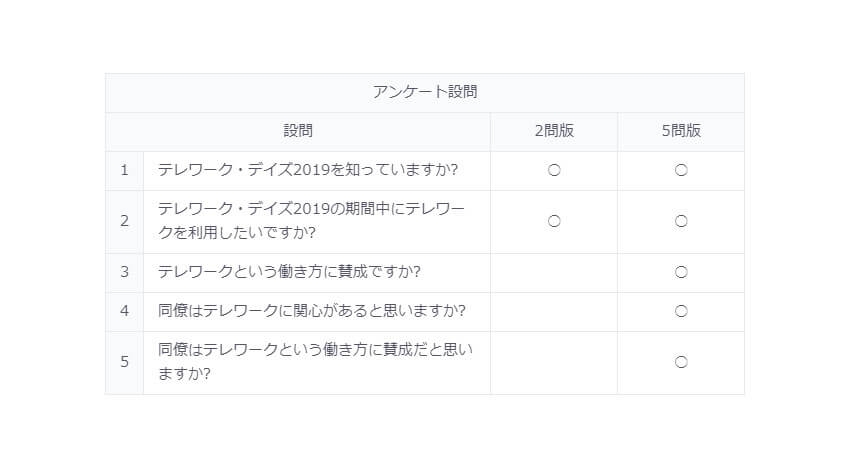Screen dimensions: 850x470
Task: Select the 2問版 circle in row 2
Action: [x=553, y=221]
